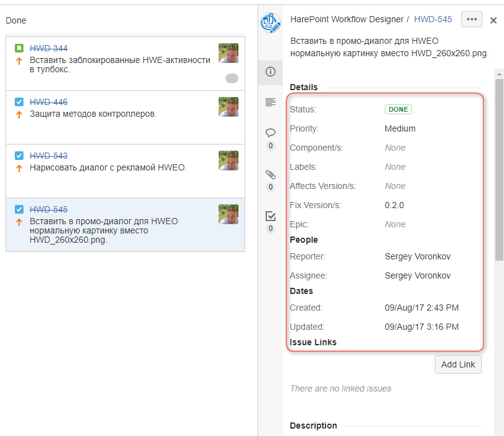Click the Fix Version value 0.2.0
Viewport: 504px width, 436px height.
coord(395,205)
